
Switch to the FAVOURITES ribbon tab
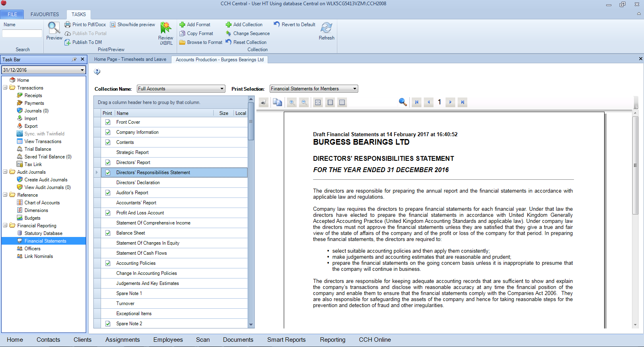pyautogui.click(x=45, y=14)
